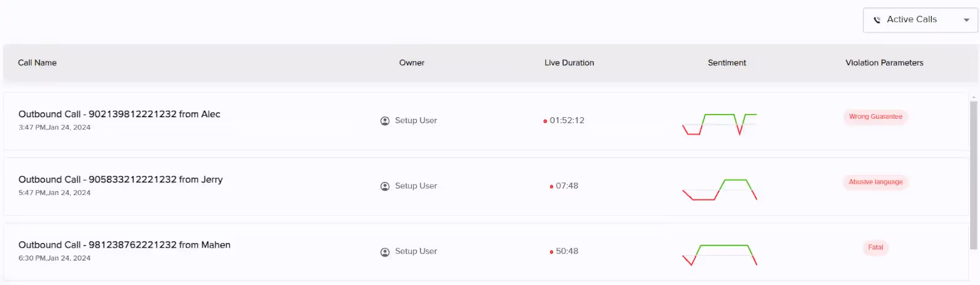This screenshot has width=980, height=285.
Task: Click the Sentiment column header
Action: coord(727,63)
